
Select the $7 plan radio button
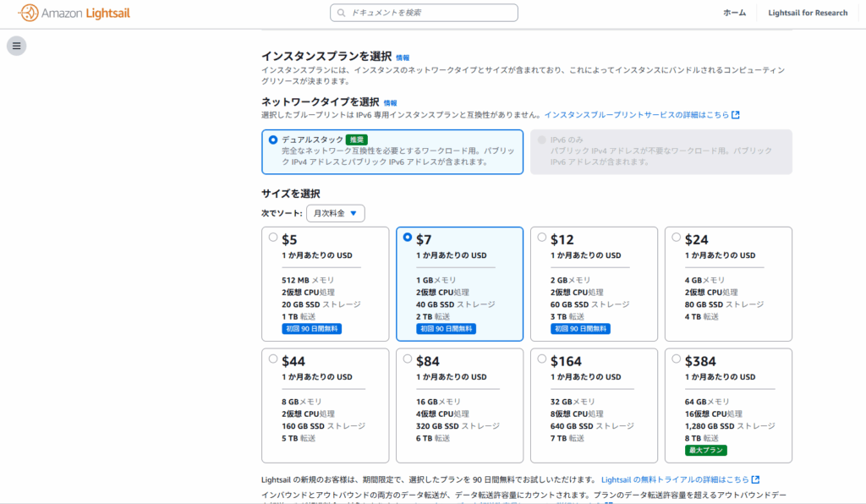click(x=408, y=238)
